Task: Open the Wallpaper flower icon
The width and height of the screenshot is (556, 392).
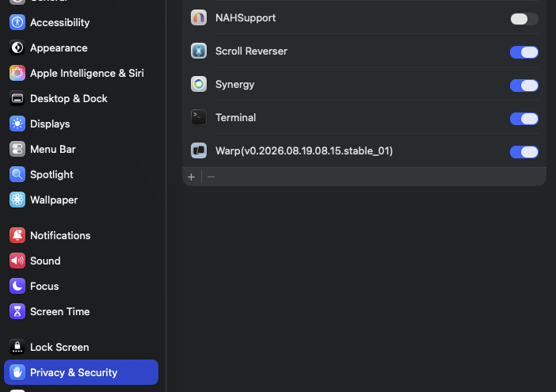Action: [x=17, y=200]
